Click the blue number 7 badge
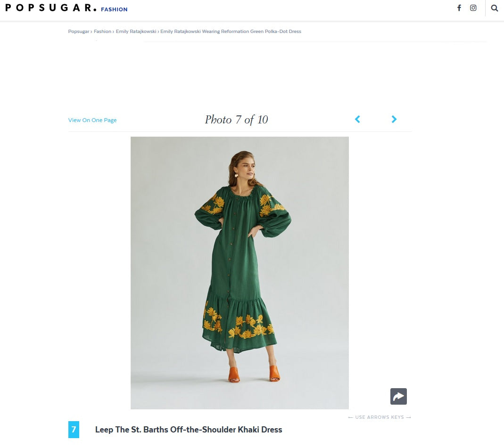The height and width of the screenshot is (448, 504). click(74, 429)
